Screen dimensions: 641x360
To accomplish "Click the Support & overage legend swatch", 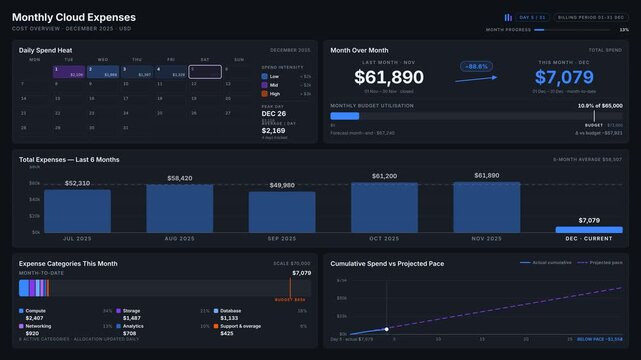I will (216, 326).
